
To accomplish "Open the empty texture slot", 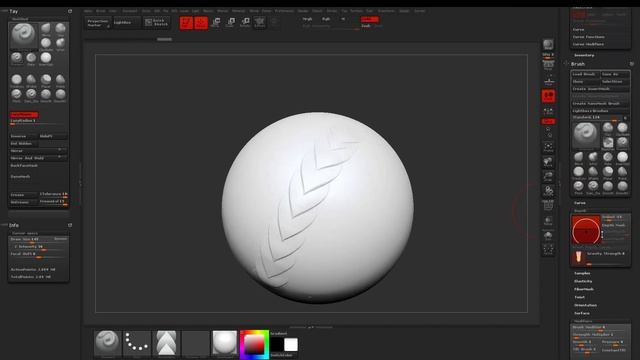I will coord(196,343).
